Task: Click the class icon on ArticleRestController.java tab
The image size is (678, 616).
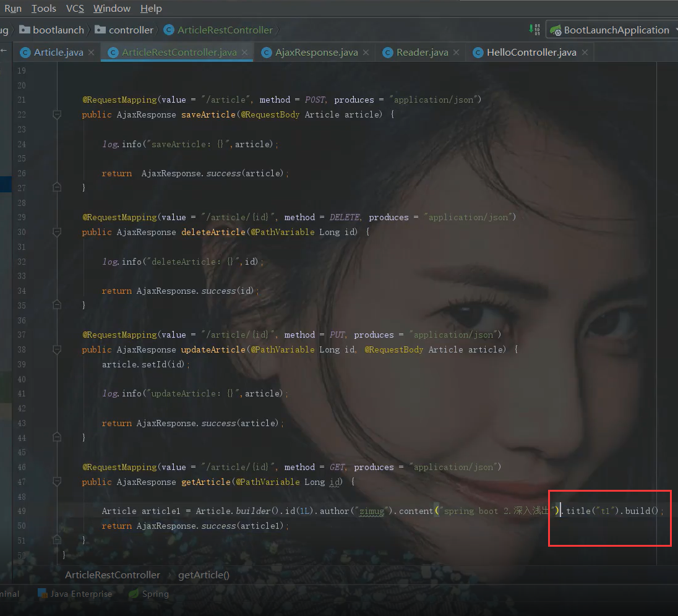Action: (x=113, y=53)
